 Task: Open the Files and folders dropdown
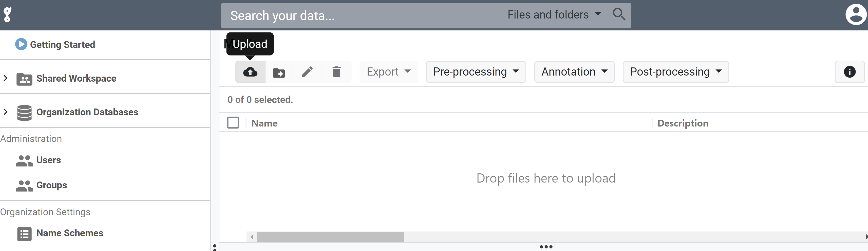point(554,15)
